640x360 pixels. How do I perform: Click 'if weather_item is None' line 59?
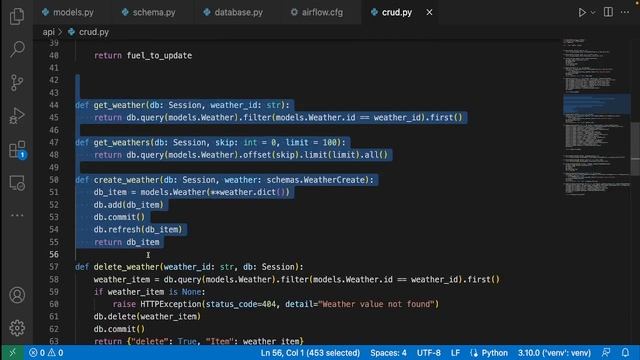(149, 292)
